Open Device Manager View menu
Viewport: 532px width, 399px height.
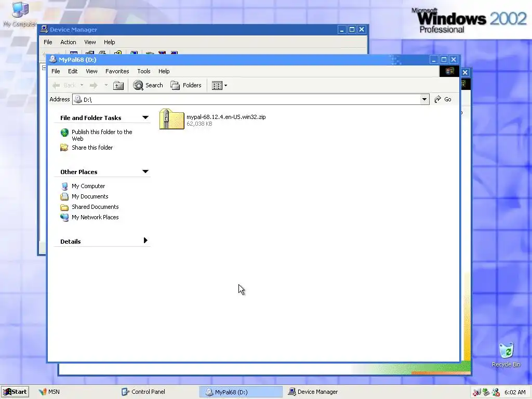(90, 42)
